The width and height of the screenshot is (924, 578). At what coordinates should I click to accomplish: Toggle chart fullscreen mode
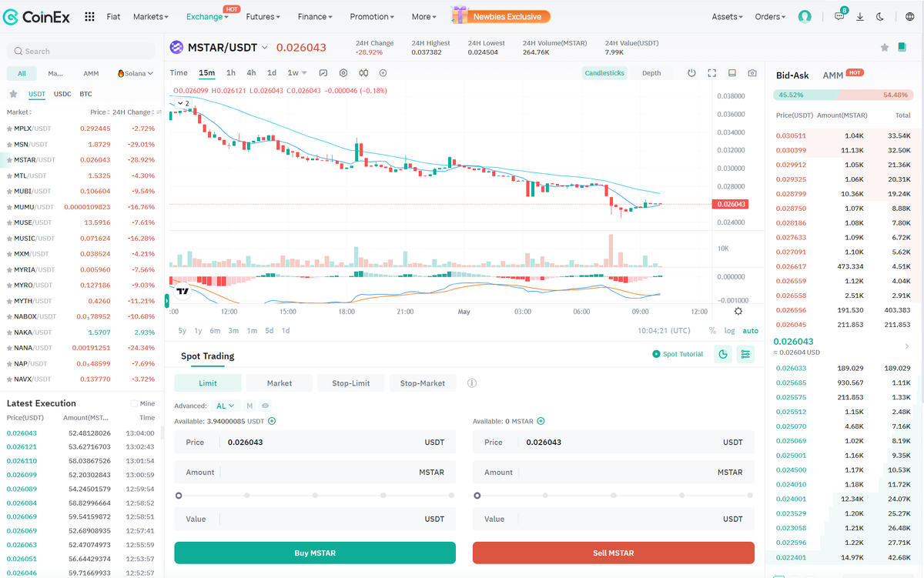click(712, 73)
